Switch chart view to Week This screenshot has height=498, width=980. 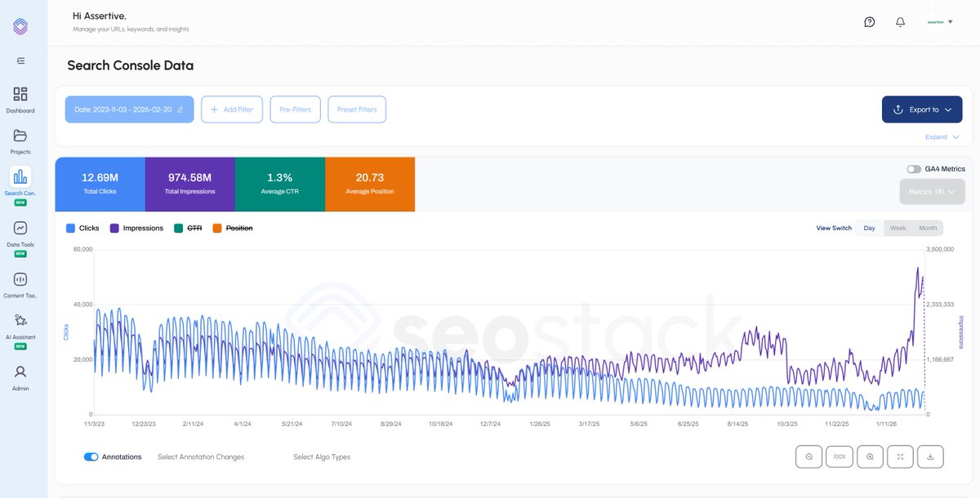[898, 228]
